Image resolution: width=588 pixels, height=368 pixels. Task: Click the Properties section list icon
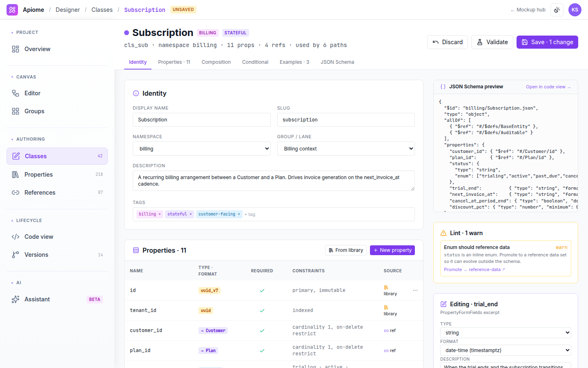point(136,250)
